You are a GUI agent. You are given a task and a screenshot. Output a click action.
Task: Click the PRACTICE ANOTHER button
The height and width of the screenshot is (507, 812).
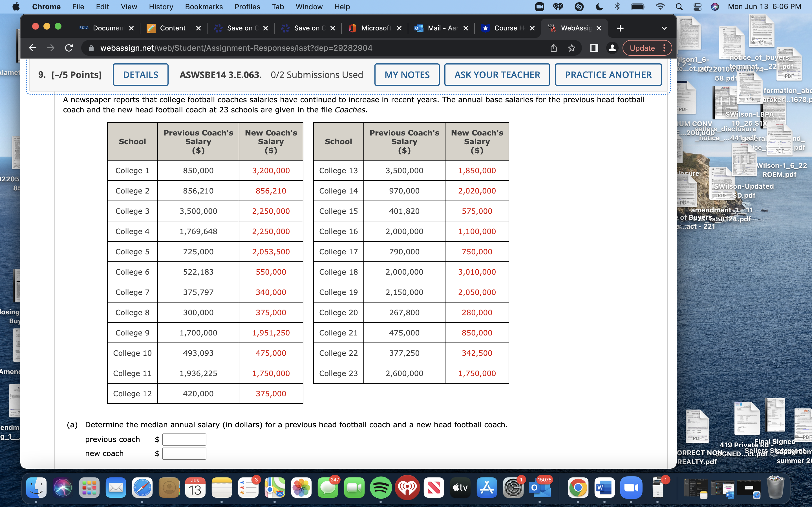point(608,74)
